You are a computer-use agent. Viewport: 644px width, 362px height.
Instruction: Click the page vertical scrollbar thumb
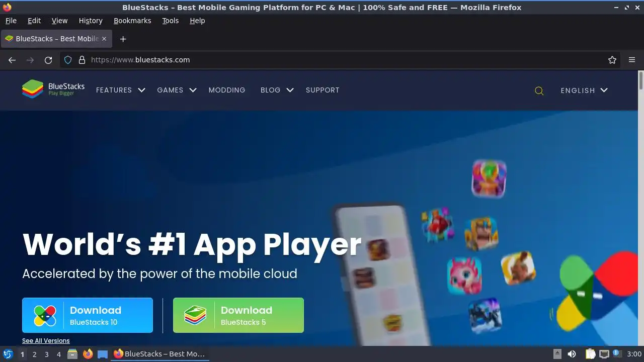coord(640,81)
